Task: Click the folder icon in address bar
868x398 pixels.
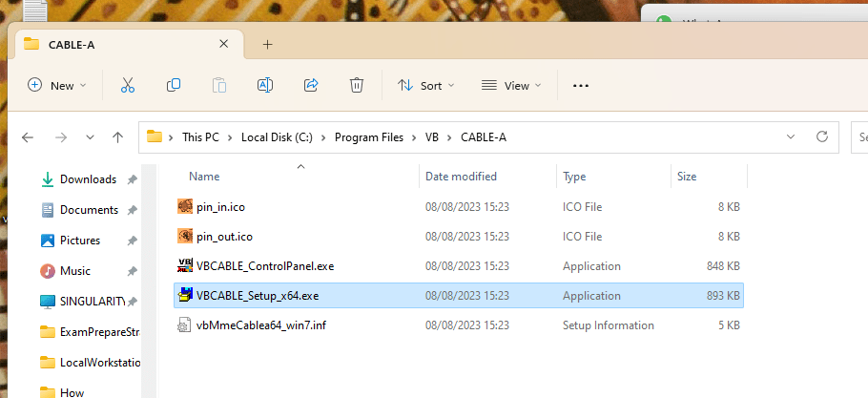Action: click(x=155, y=136)
